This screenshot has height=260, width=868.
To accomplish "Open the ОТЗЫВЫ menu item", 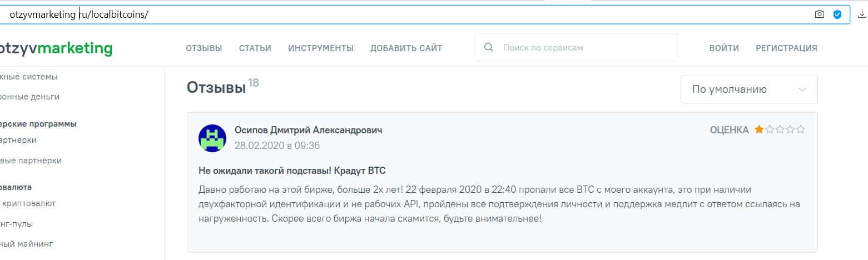I will point(204,48).
